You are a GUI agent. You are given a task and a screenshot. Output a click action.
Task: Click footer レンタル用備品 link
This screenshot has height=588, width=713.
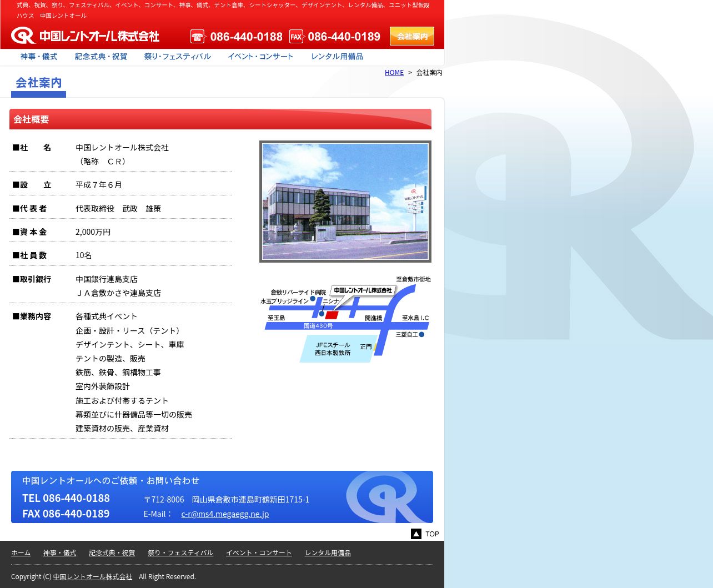click(x=328, y=553)
